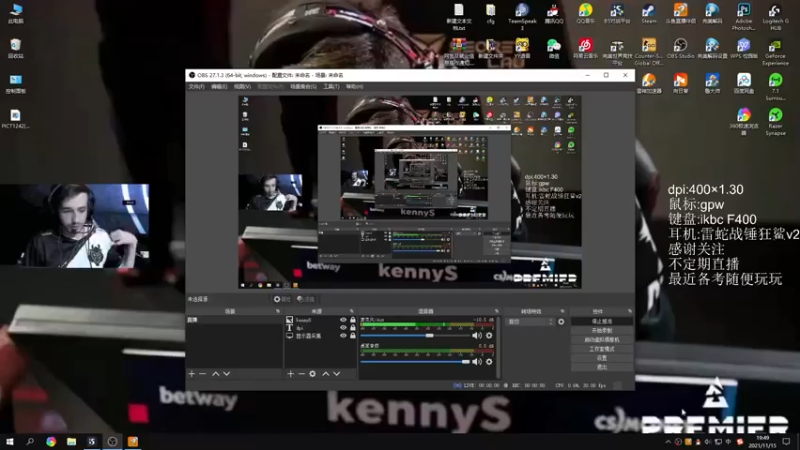Click Exit button in Controls dock
The width and height of the screenshot is (800, 450).
click(602, 367)
